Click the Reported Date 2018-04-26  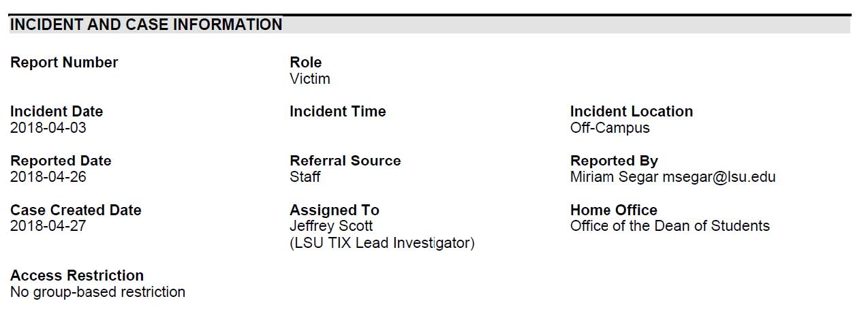pyautogui.click(x=48, y=177)
